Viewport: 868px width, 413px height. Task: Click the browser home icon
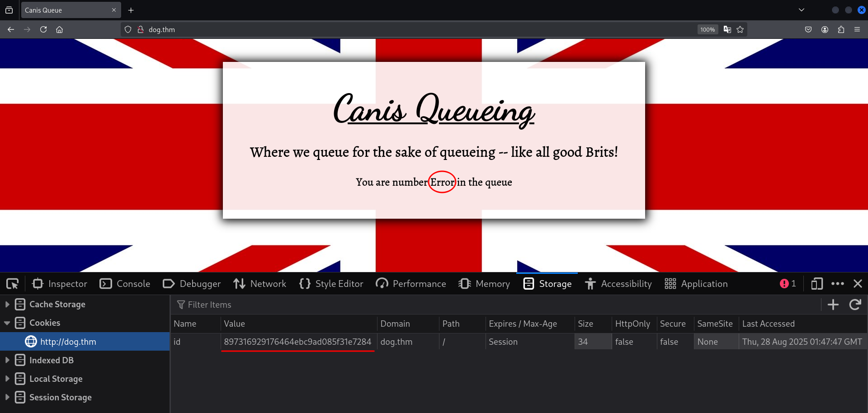59,29
